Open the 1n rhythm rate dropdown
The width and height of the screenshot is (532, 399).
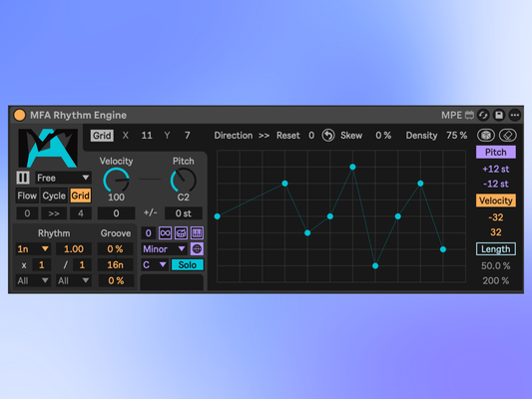(33, 249)
